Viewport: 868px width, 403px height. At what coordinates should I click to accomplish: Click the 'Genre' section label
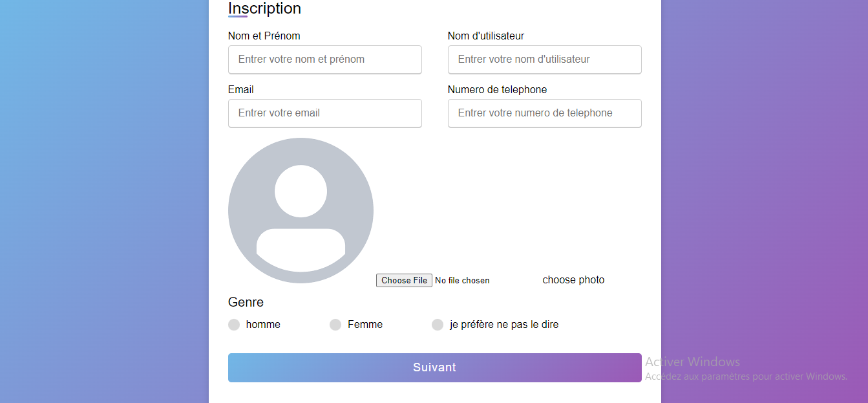[245, 302]
